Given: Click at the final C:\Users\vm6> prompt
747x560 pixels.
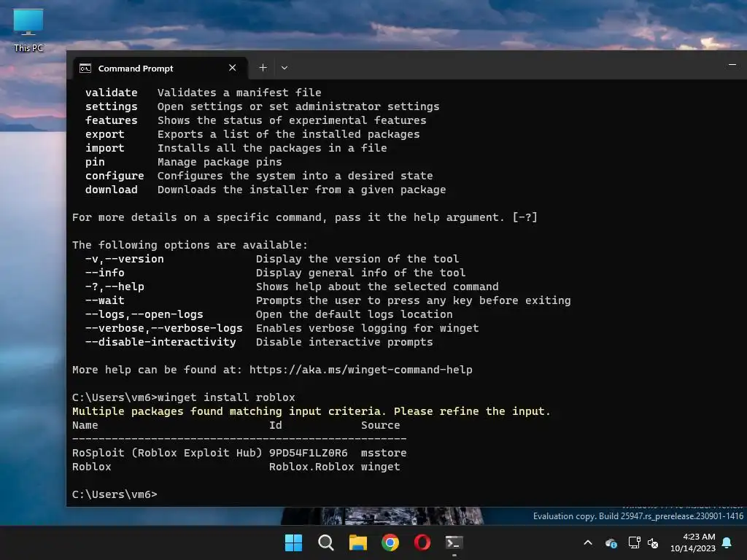Looking at the screenshot, I should pos(115,494).
